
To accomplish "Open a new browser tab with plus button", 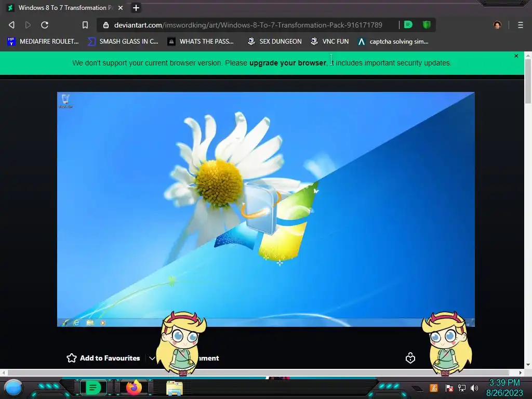I will point(136,8).
